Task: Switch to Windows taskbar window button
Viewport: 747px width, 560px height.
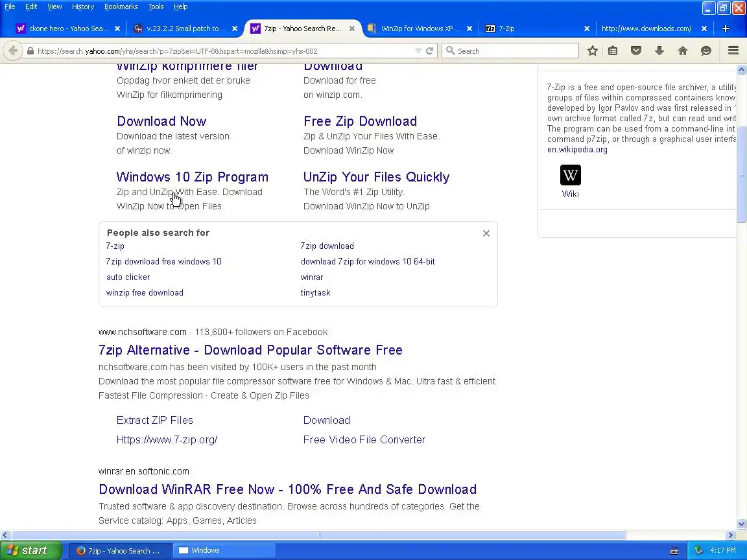Action: coord(224,550)
